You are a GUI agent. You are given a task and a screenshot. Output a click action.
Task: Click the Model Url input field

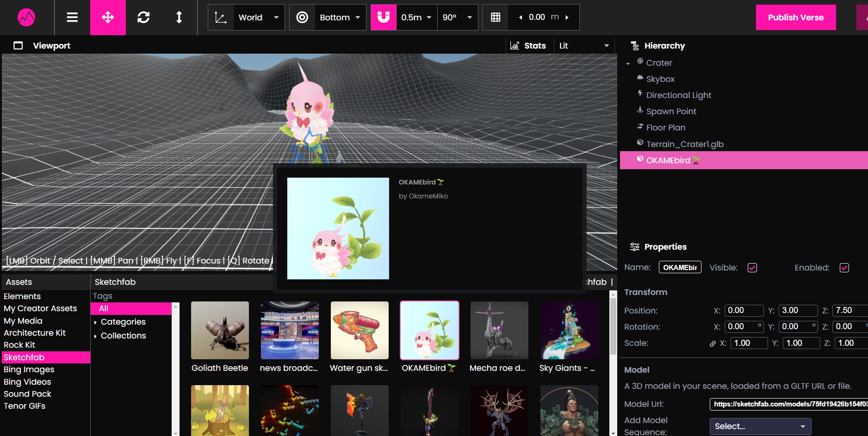(x=789, y=404)
